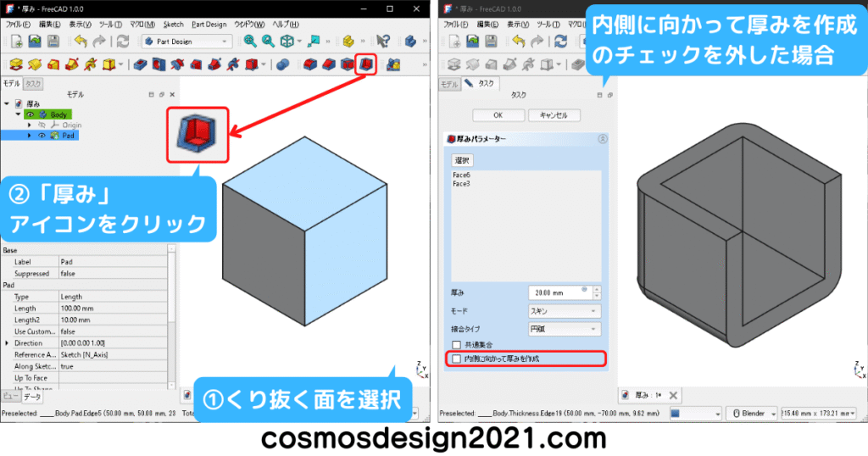Click the Thickness tool icon in left toolbar
The width and height of the screenshot is (868, 456).
(365, 64)
